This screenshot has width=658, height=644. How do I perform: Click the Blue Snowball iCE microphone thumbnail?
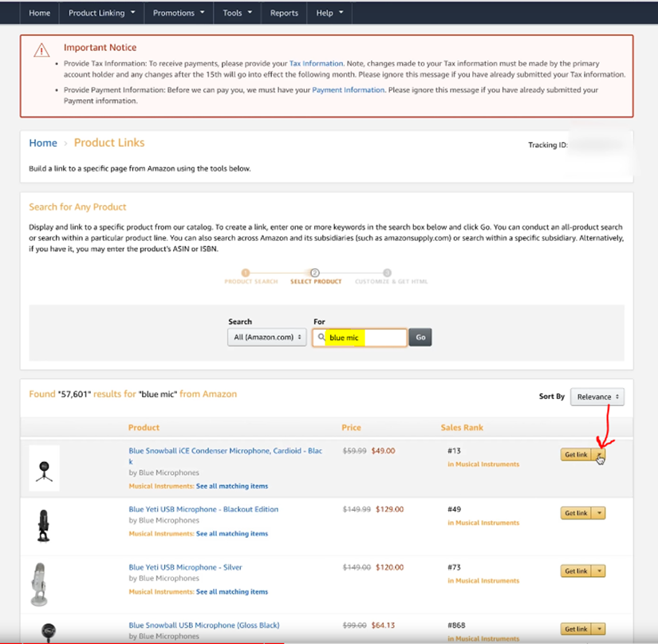pyautogui.click(x=44, y=468)
